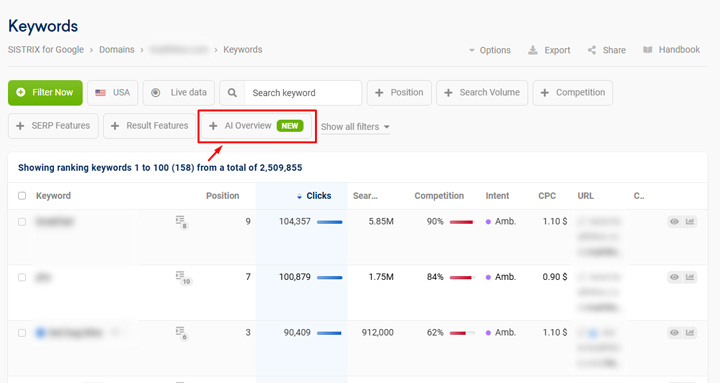Click the truncated Sear... column header
The width and height of the screenshot is (720, 383).
pos(365,196)
